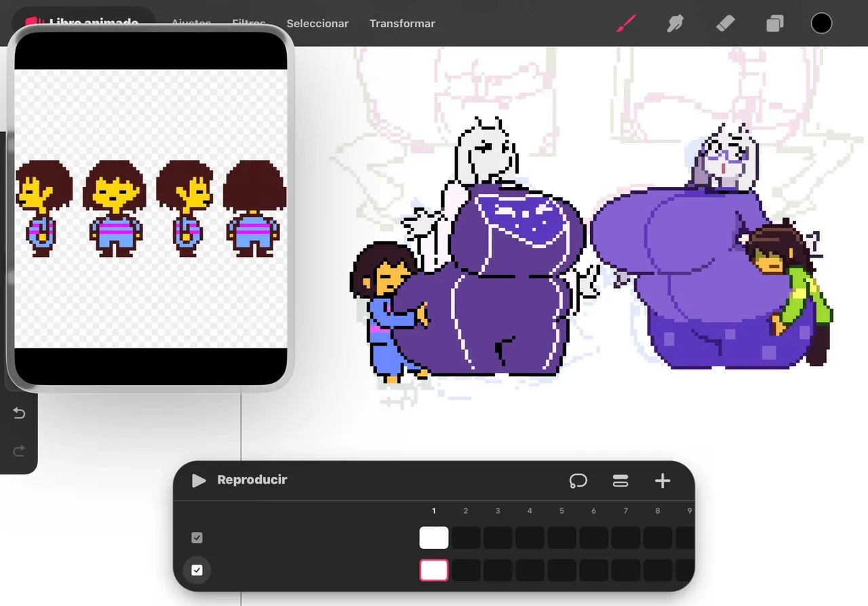Select the pink-outlined frame 1 in second track
This screenshot has width=868, height=606.
[x=434, y=570]
